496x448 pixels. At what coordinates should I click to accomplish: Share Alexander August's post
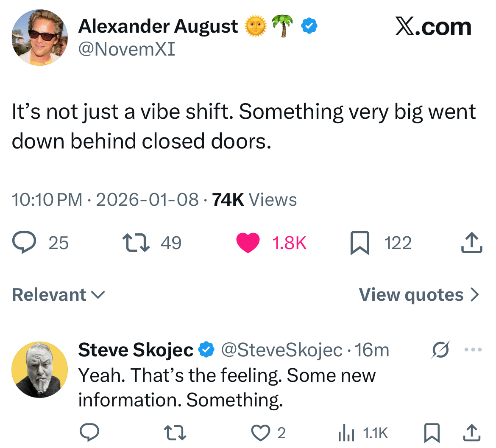[471, 243]
